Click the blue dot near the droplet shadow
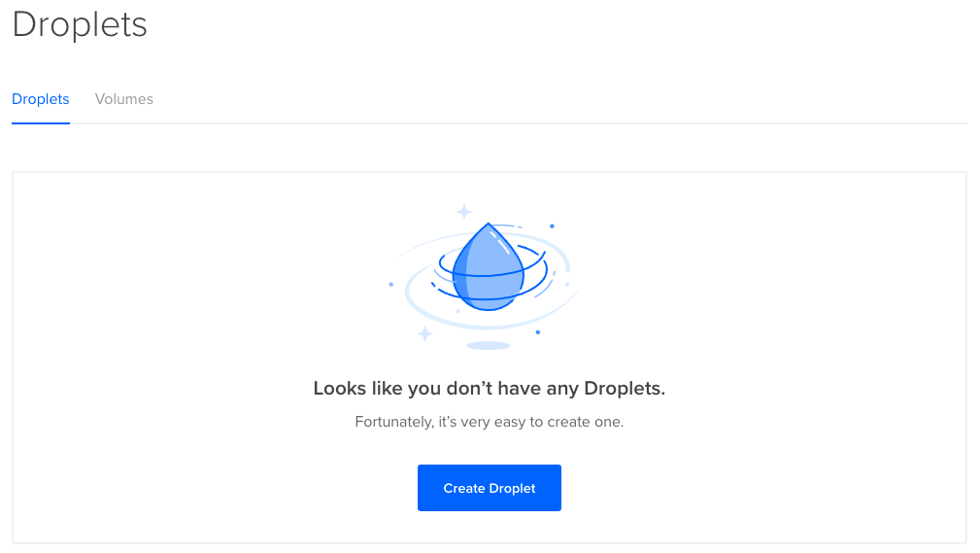 coord(537,332)
